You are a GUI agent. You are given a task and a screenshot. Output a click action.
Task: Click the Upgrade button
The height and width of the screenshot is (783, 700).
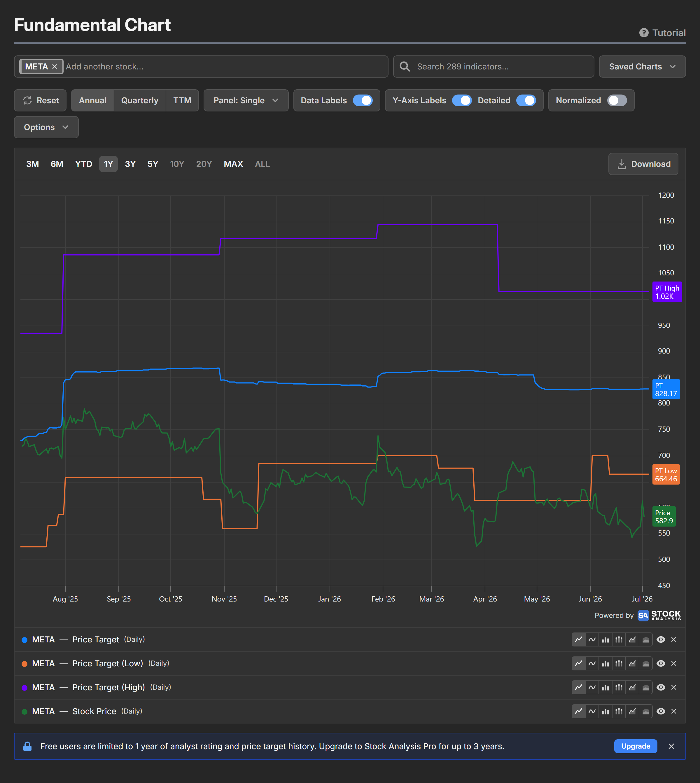[635, 746]
